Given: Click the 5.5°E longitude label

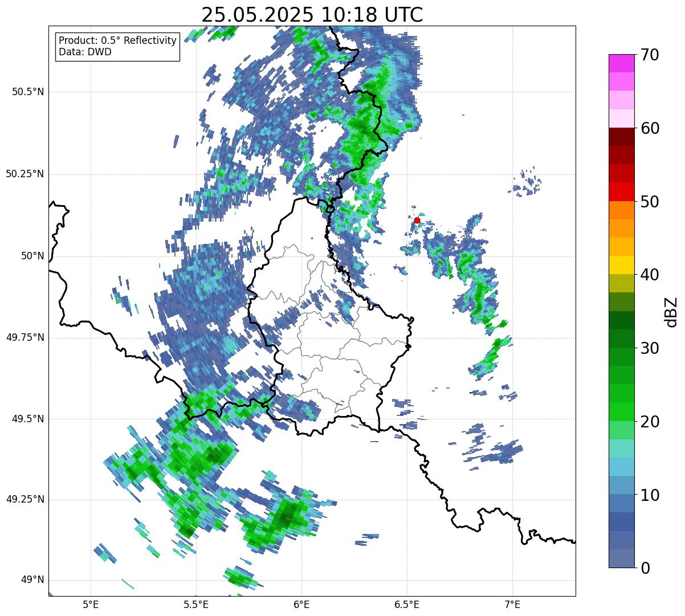Looking at the screenshot, I should [x=196, y=604].
